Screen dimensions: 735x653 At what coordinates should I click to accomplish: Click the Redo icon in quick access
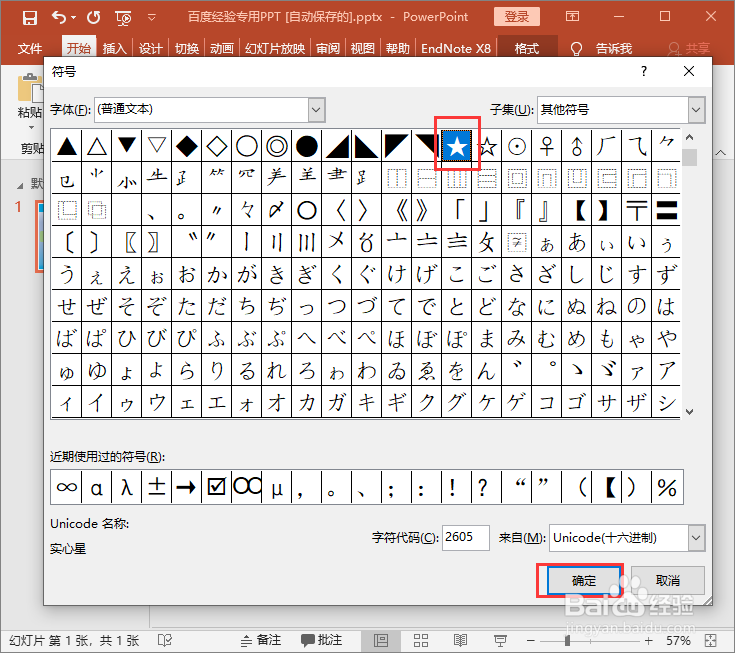tap(94, 18)
